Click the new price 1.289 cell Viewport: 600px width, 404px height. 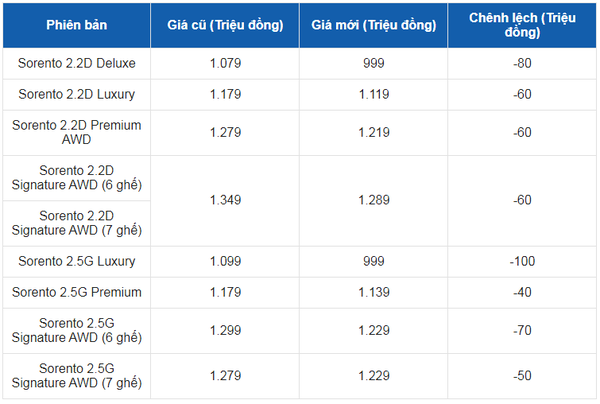click(x=374, y=200)
